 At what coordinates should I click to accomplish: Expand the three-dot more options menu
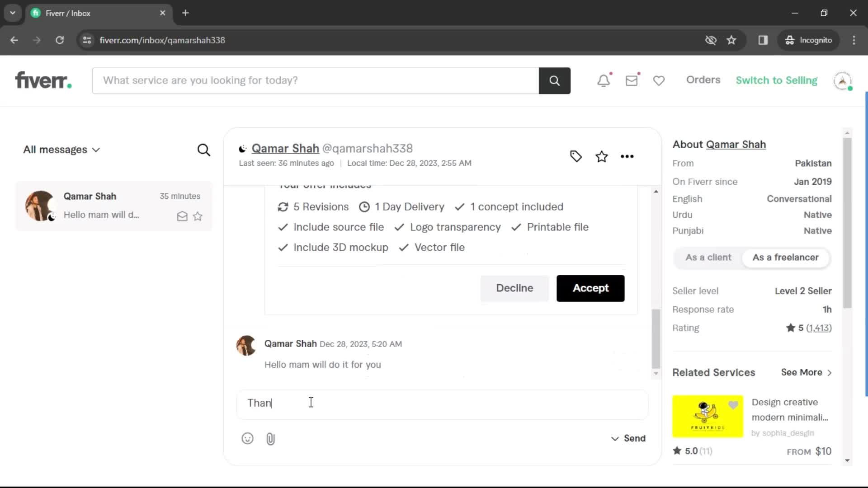click(x=626, y=156)
